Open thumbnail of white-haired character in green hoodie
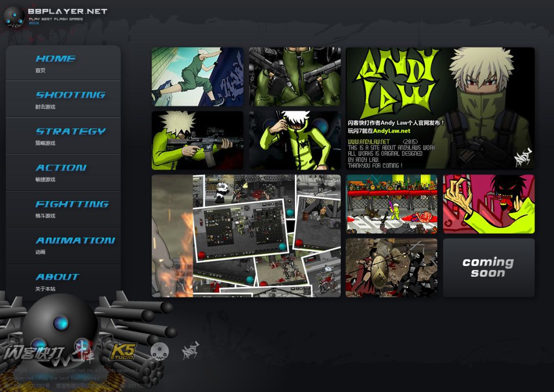The width and height of the screenshot is (554, 392). pyautogui.click(x=294, y=140)
